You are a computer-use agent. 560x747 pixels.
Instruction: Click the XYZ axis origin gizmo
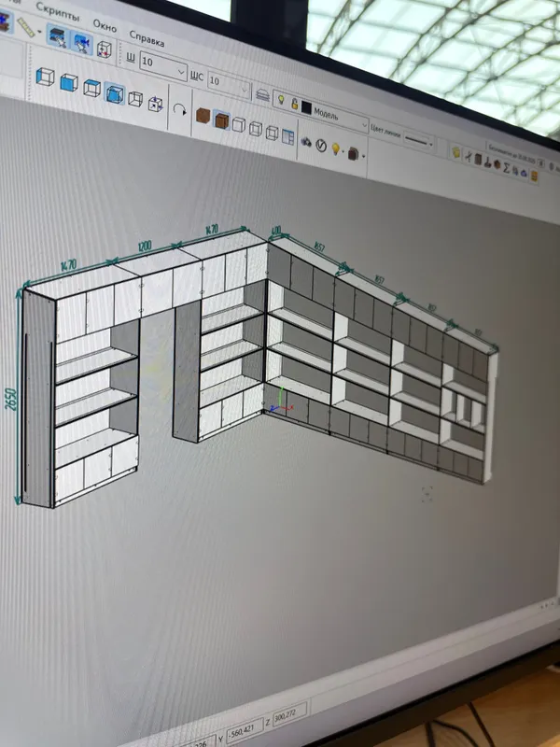click(x=280, y=402)
